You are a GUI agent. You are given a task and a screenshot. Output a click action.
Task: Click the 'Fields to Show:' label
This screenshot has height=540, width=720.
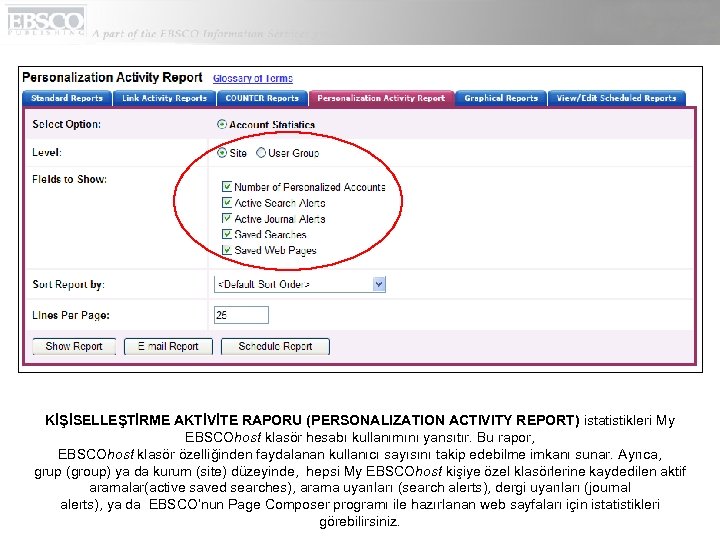click(69, 179)
